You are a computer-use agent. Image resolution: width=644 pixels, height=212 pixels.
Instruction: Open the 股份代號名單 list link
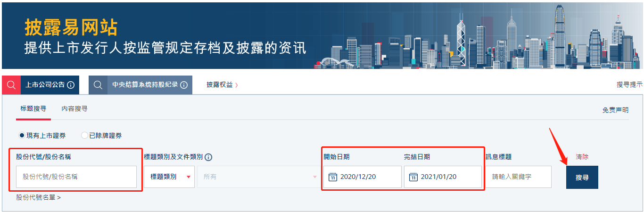[38, 197]
